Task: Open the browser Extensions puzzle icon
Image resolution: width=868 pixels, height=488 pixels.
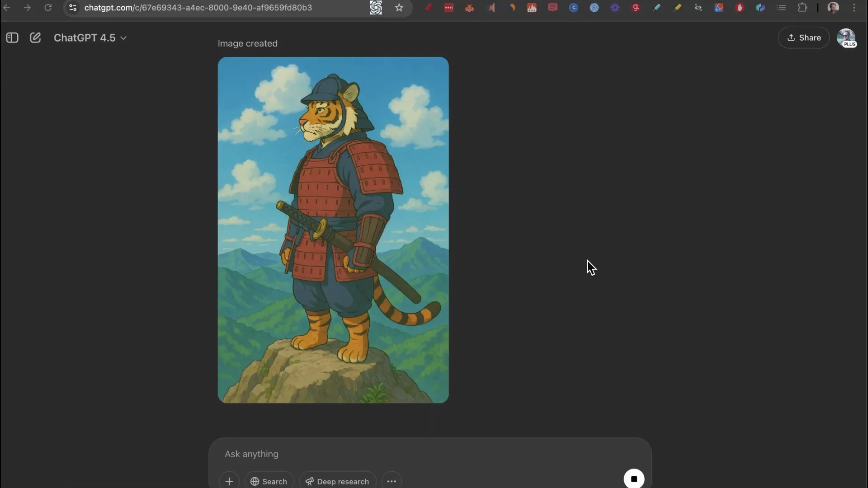Action: coord(803,8)
